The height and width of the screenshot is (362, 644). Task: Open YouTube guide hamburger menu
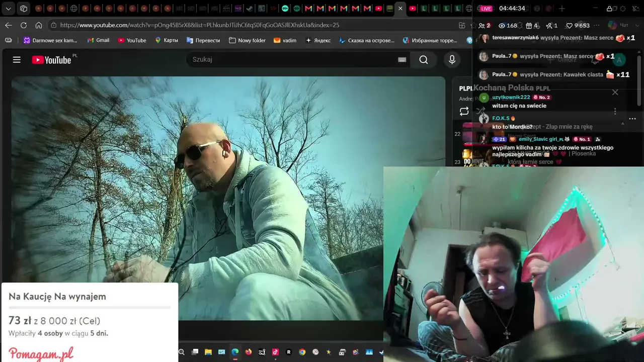(x=17, y=60)
